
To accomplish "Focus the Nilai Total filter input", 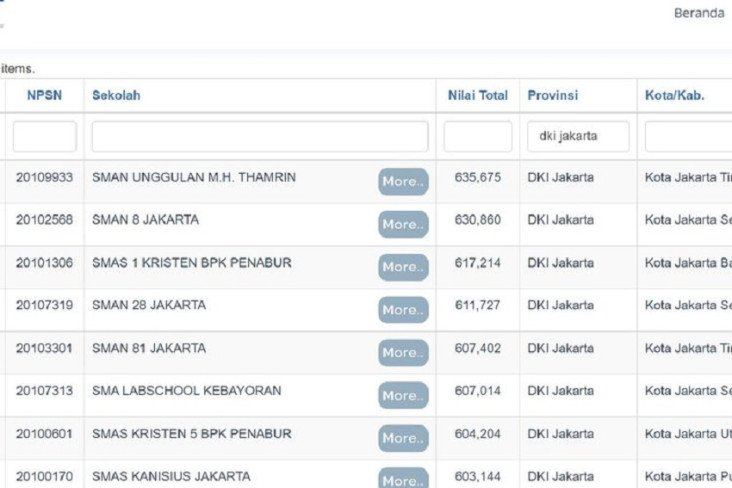I will point(478,136).
